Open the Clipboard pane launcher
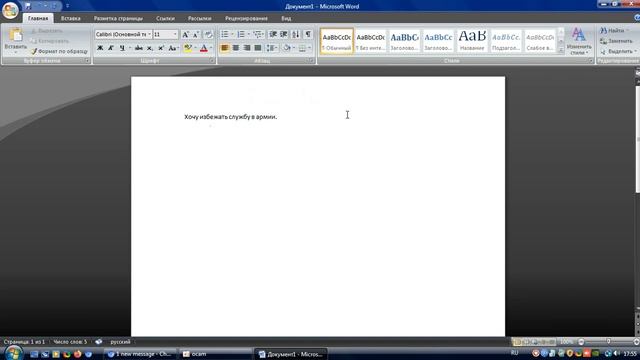Image resolution: width=640 pixels, height=360 pixels. (x=87, y=61)
